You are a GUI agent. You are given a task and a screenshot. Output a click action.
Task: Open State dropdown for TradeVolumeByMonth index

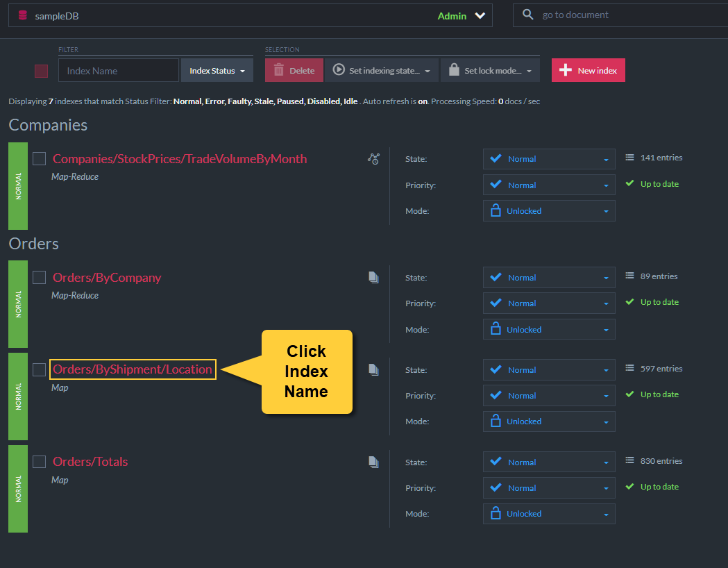[549, 159]
